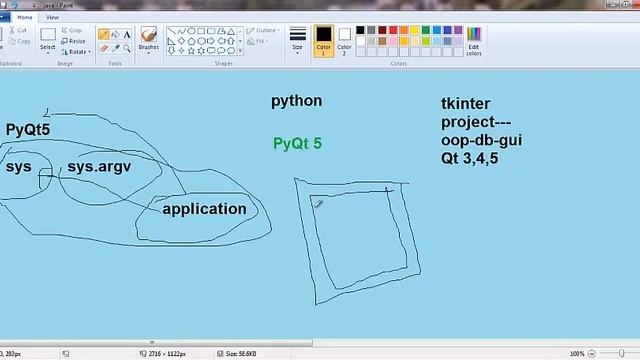Image resolution: width=640 pixels, height=360 pixels.
Task: Expand the Shapes gallery more arrow
Action: pos(240,51)
